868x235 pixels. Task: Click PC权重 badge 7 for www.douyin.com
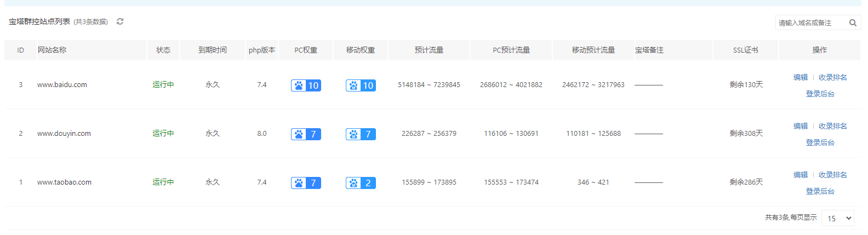pos(306,134)
